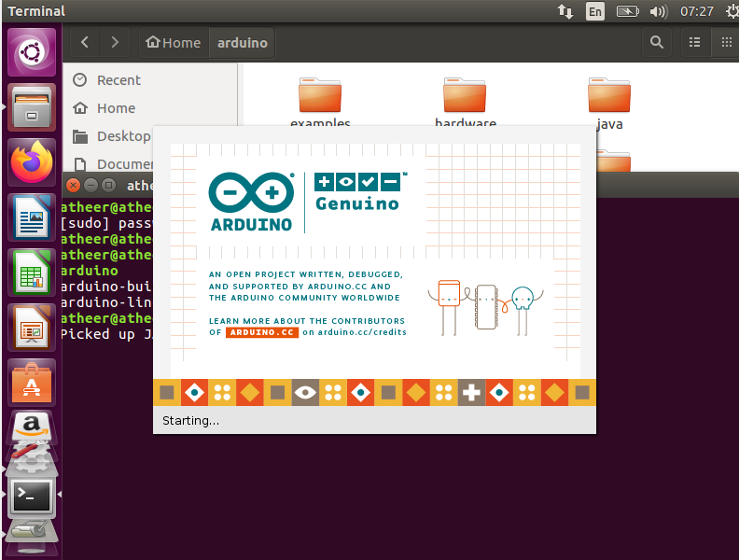Click the Terminal title in the top panel
739x560 pixels.
click(x=36, y=11)
